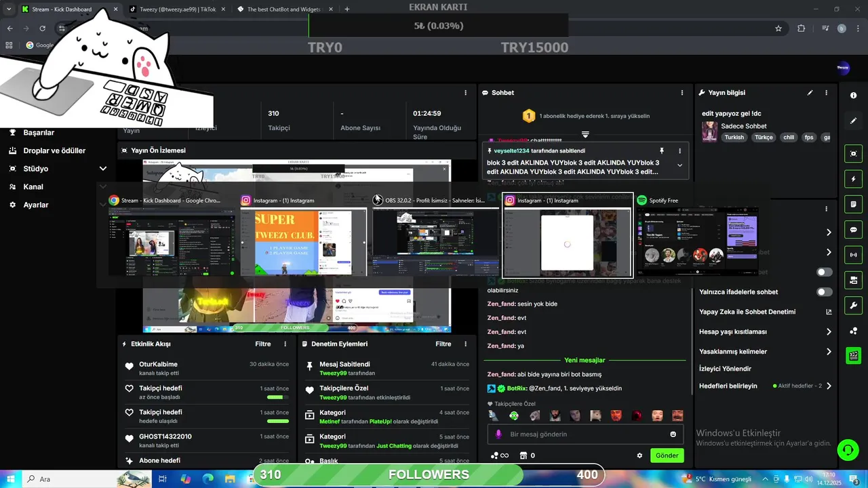This screenshot has width=868, height=488.
Task: Open Sohbet panel three-dot menu
Action: (682, 93)
